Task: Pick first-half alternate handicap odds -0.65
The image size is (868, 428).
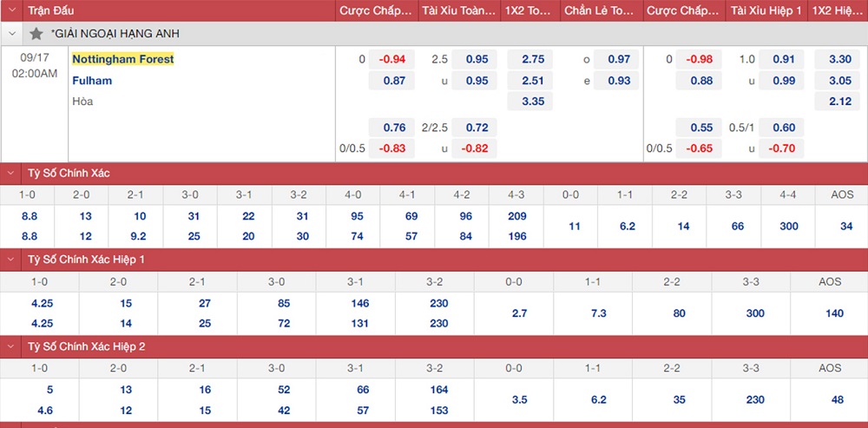Action: (699, 148)
